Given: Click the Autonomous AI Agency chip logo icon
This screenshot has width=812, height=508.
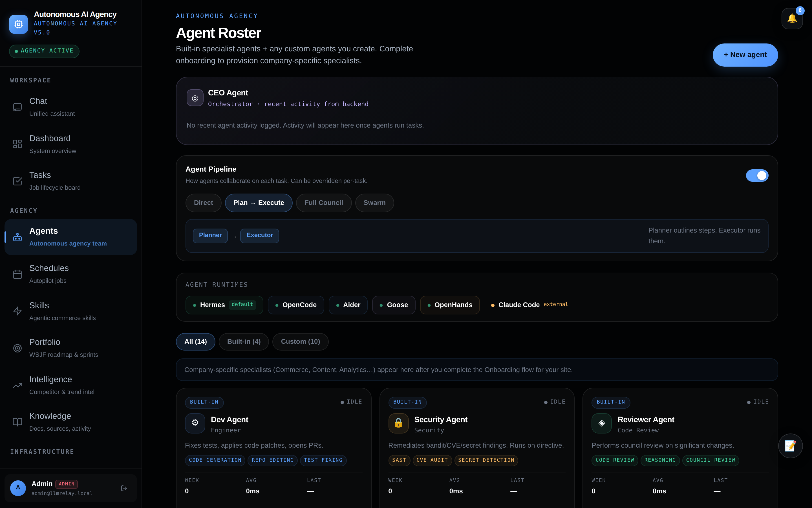Looking at the screenshot, I should (x=18, y=24).
